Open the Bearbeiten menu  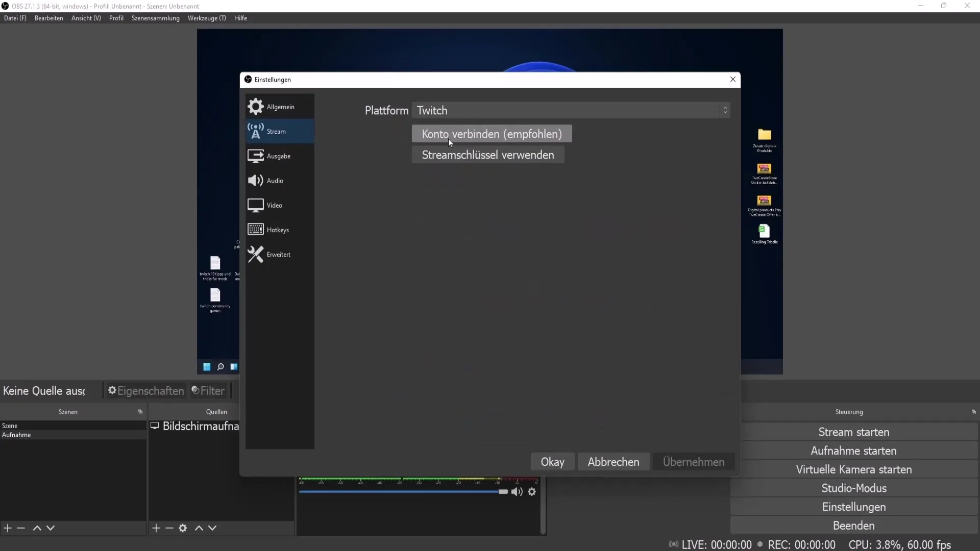tap(49, 18)
